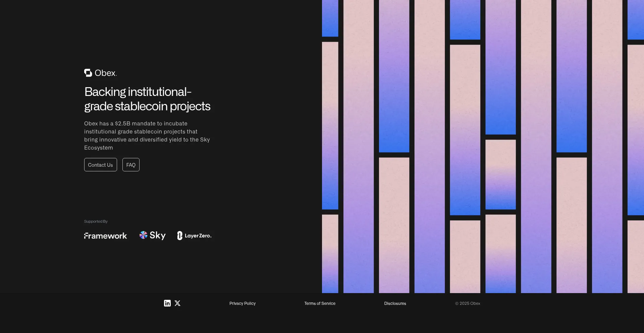Click the Obex logo icon
The height and width of the screenshot is (333, 644).
pos(88,73)
